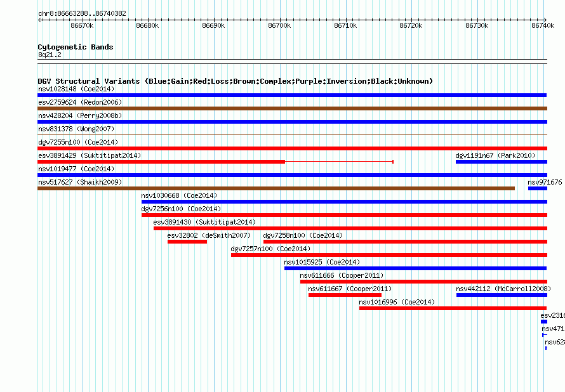Viewport: 565px width, 392px height.
Task: Click the blue nsv1019477 gain bar
Action: [x=292, y=175]
